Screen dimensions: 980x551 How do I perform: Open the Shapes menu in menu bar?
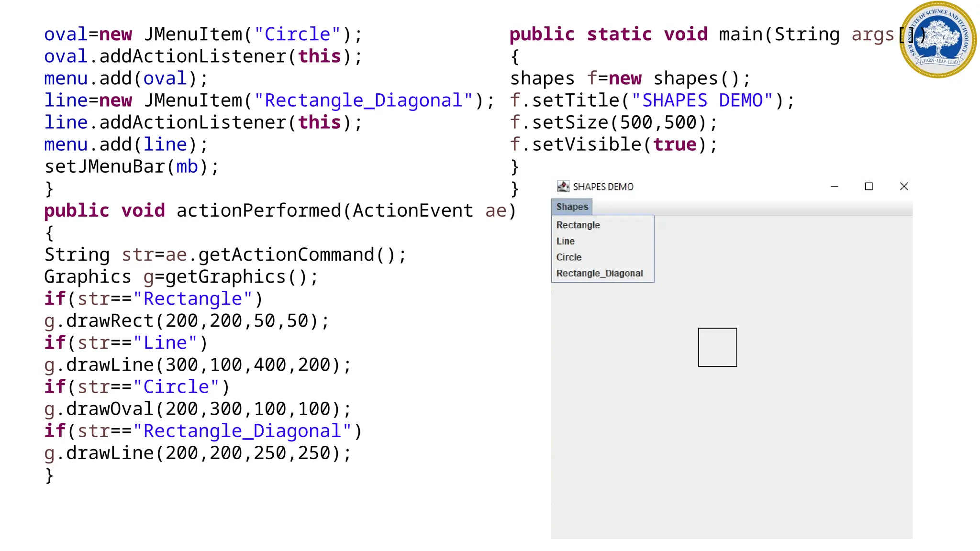[572, 207]
